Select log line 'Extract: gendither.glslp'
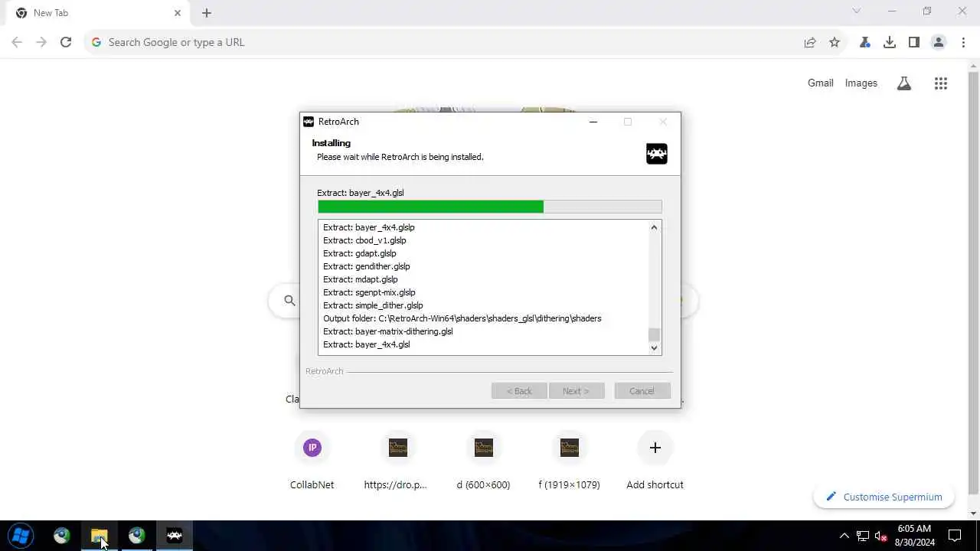This screenshot has width=980, height=551. click(x=367, y=266)
